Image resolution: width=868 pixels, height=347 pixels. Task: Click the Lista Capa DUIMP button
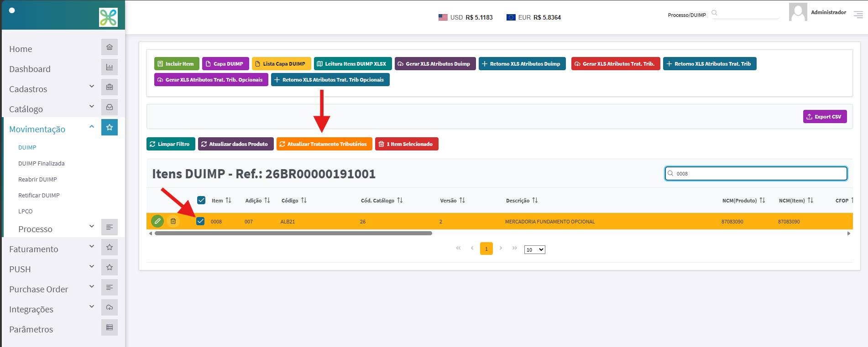(x=282, y=64)
